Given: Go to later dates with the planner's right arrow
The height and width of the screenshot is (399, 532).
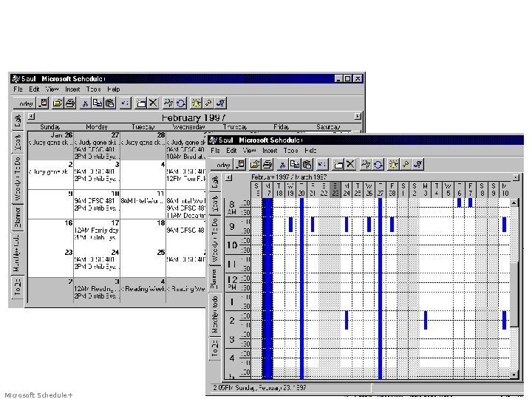Looking at the screenshot, I should (x=516, y=177).
